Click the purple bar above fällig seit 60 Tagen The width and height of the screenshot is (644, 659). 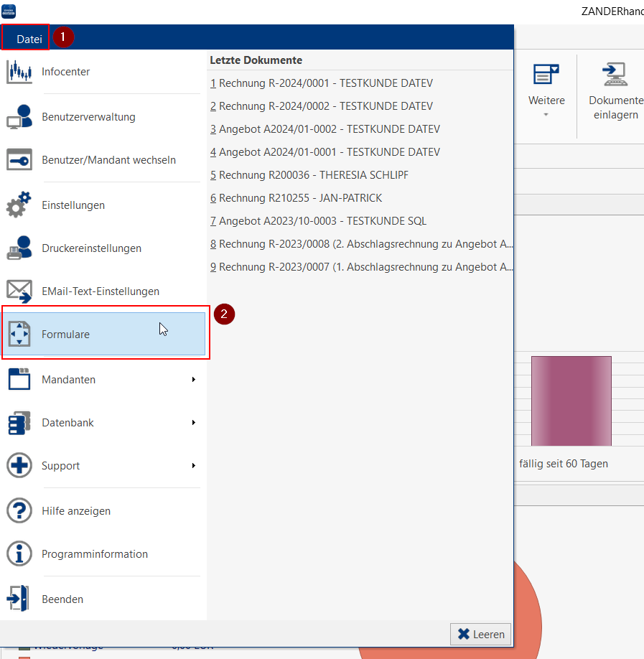click(x=571, y=401)
